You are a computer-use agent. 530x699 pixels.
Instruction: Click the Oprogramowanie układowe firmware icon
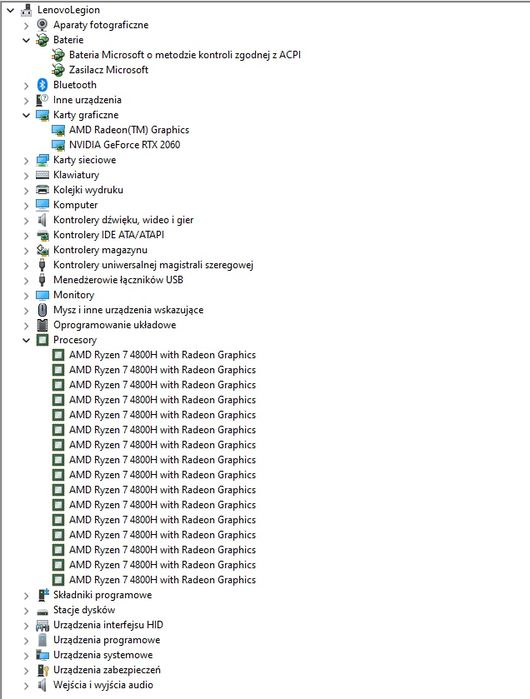(42, 325)
